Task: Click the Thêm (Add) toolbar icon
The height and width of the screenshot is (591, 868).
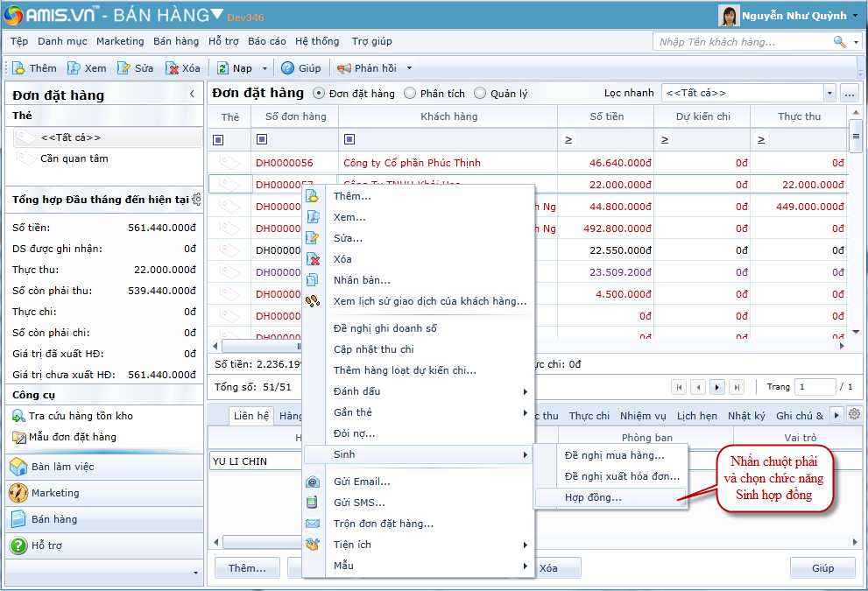Action: click(x=19, y=68)
